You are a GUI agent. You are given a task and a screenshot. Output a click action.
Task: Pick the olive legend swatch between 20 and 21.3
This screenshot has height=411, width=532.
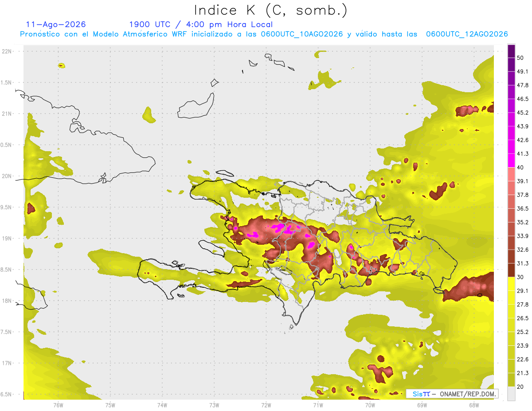512,380
